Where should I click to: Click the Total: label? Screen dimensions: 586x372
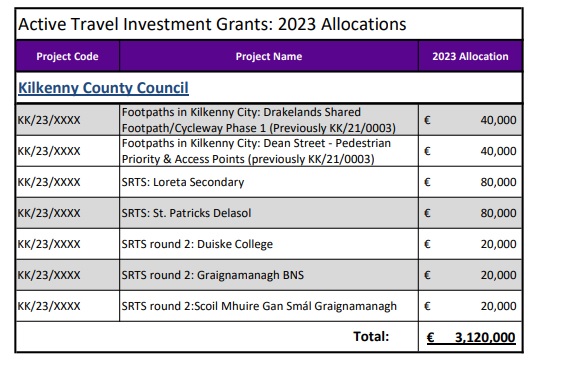pos(371,336)
